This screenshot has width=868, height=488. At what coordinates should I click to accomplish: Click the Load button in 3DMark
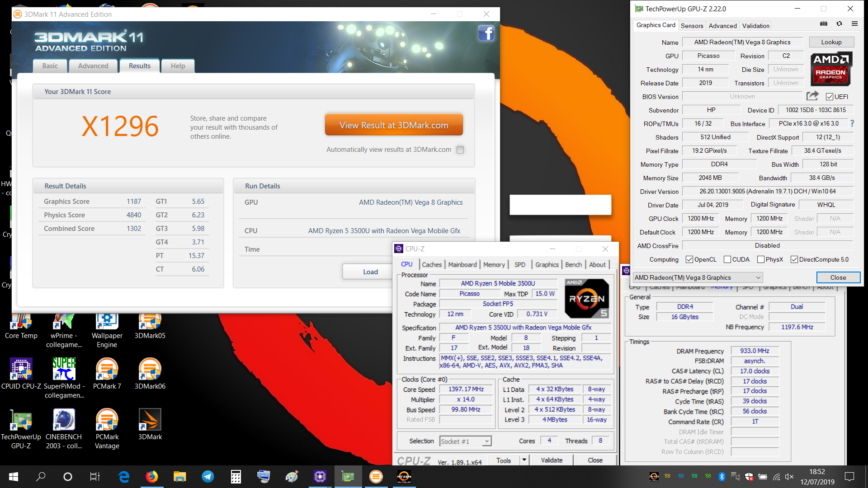tap(370, 272)
